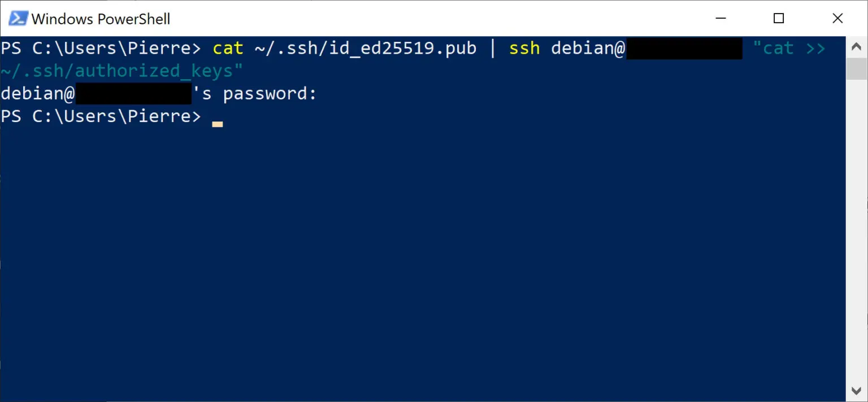Click the redacted hostname after debian@
This screenshot has width=868, height=402.
click(685, 48)
